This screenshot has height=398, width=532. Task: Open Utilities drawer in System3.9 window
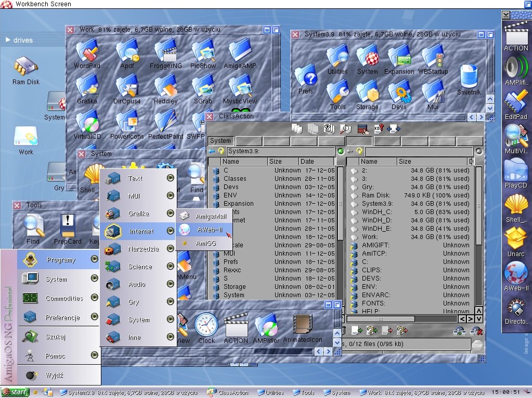(338, 60)
